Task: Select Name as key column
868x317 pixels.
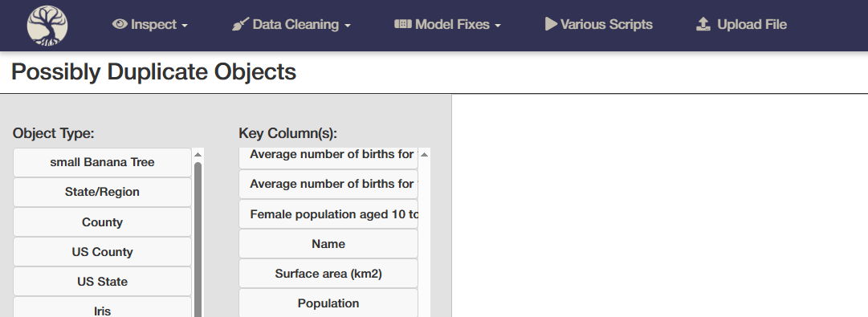Action: [x=328, y=244]
